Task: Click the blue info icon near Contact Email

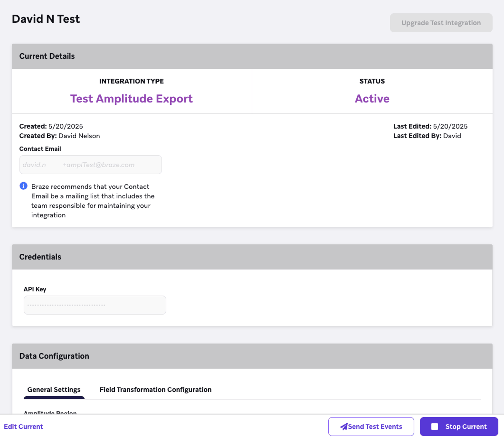Action: click(x=23, y=186)
